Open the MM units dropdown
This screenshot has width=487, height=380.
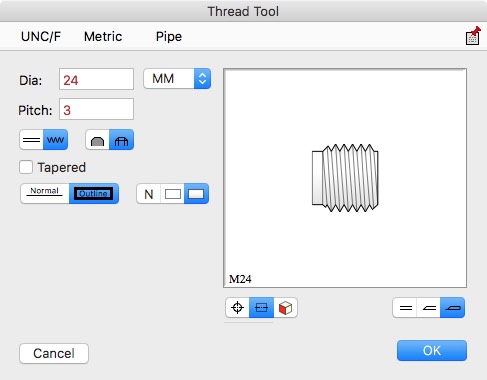point(177,79)
